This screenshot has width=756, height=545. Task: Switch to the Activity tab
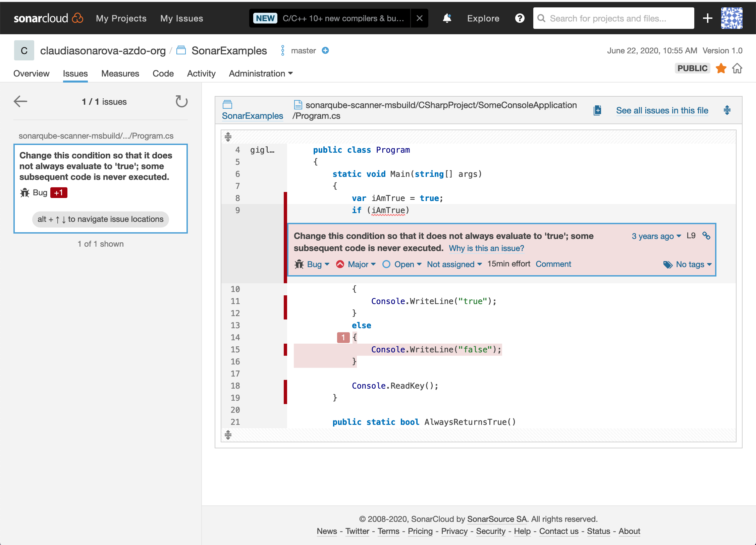pyautogui.click(x=201, y=73)
